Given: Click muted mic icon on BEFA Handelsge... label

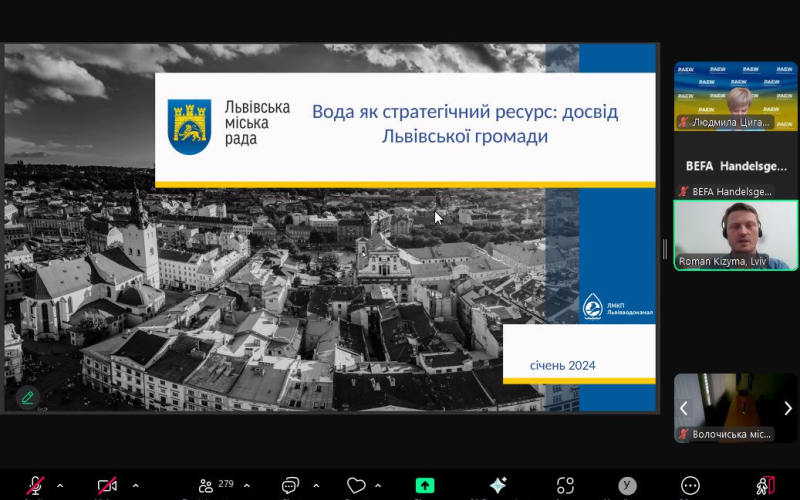Looking at the screenshot, I should pos(683,192).
